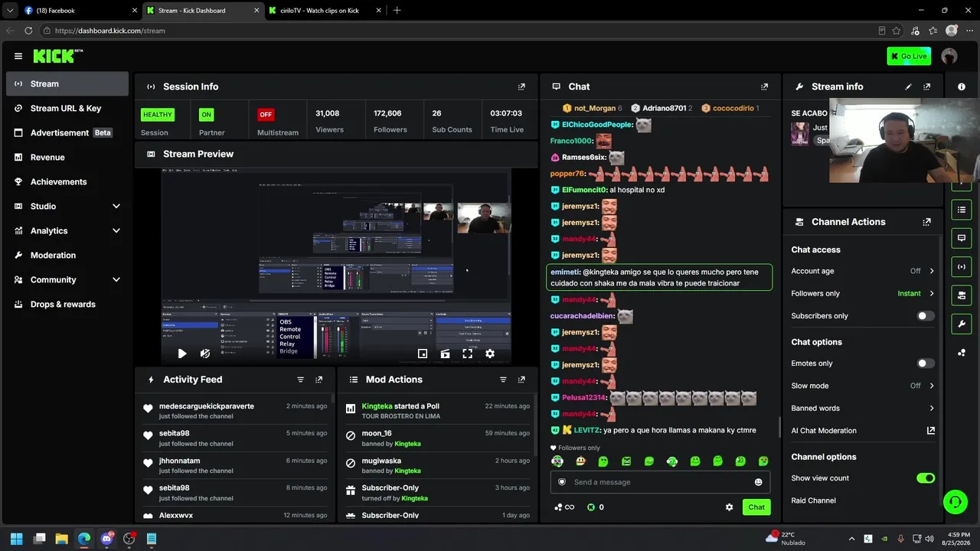This screenshot has height=551, width=980.
Task: Open the profile avatar menu
Action: click(949, 56)
